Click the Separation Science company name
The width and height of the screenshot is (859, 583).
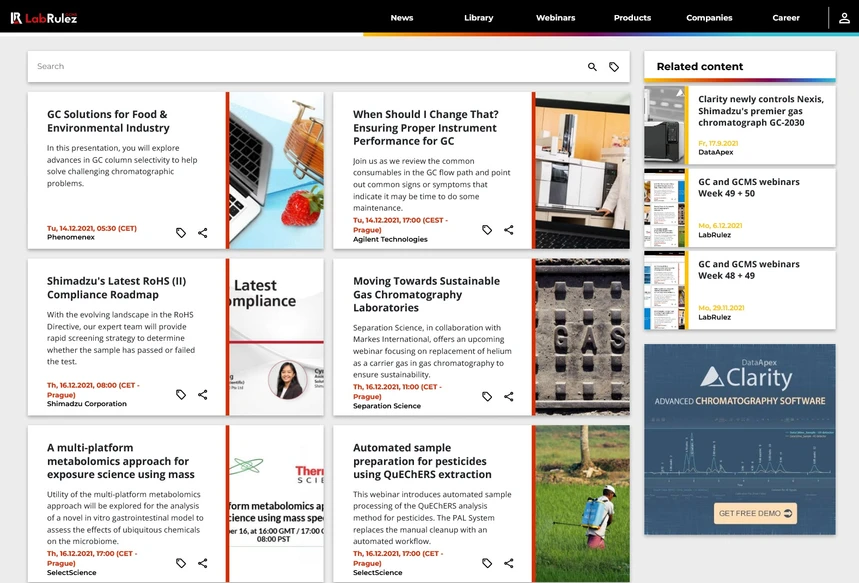point(387,406)
